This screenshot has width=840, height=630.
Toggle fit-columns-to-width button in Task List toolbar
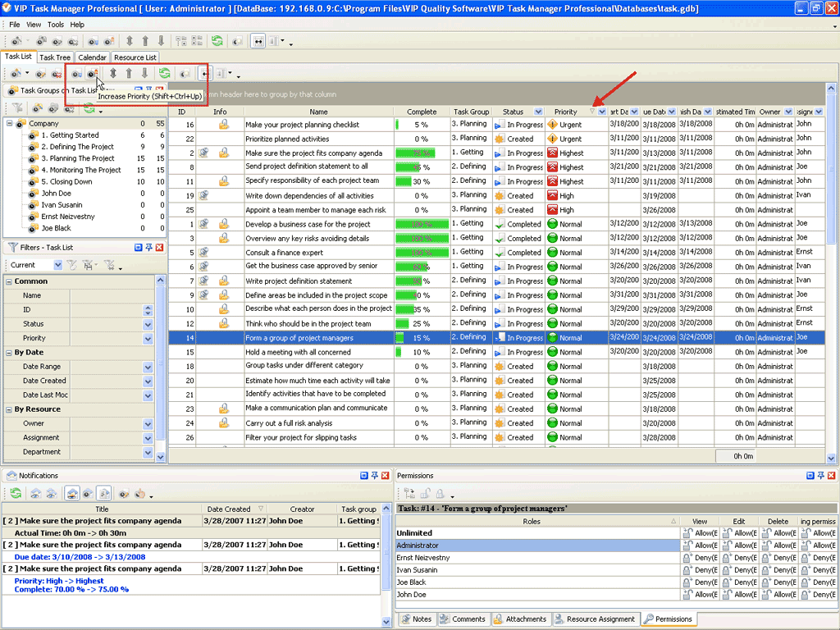pos(205,73)
